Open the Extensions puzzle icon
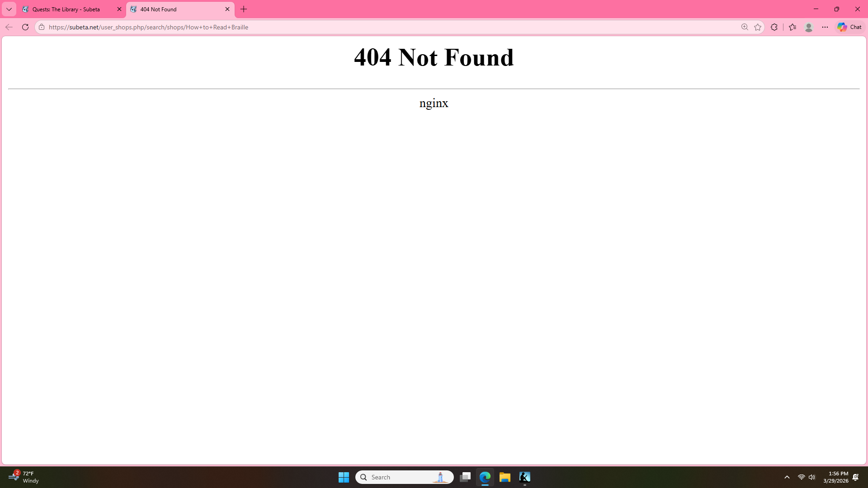868x488 pixels. point(774,27)
